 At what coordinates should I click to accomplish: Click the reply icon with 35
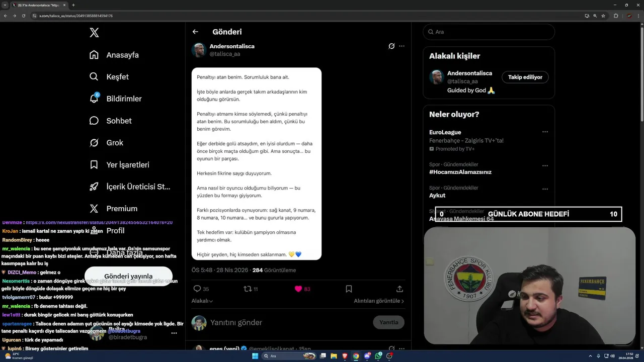[x=201, y=289]
